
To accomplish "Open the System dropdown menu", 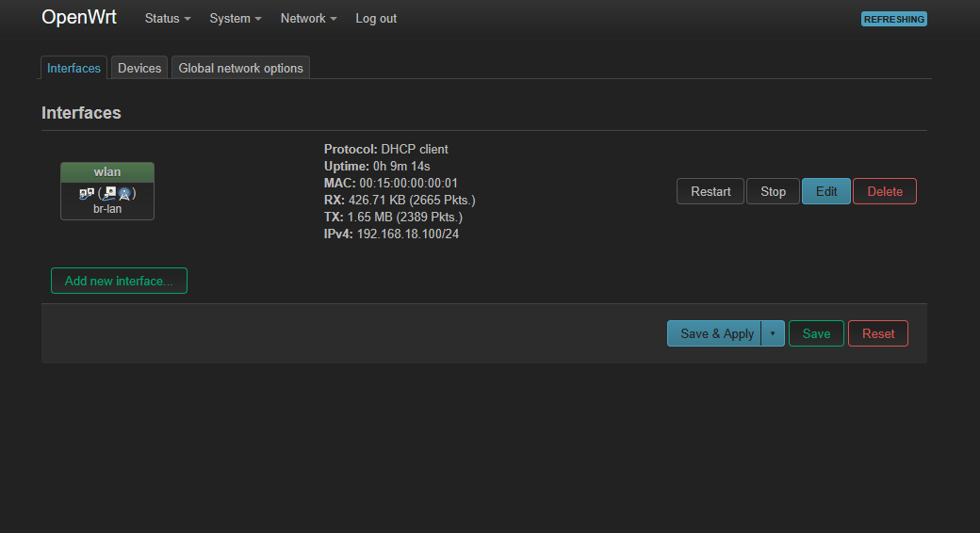I will point(235,19).
